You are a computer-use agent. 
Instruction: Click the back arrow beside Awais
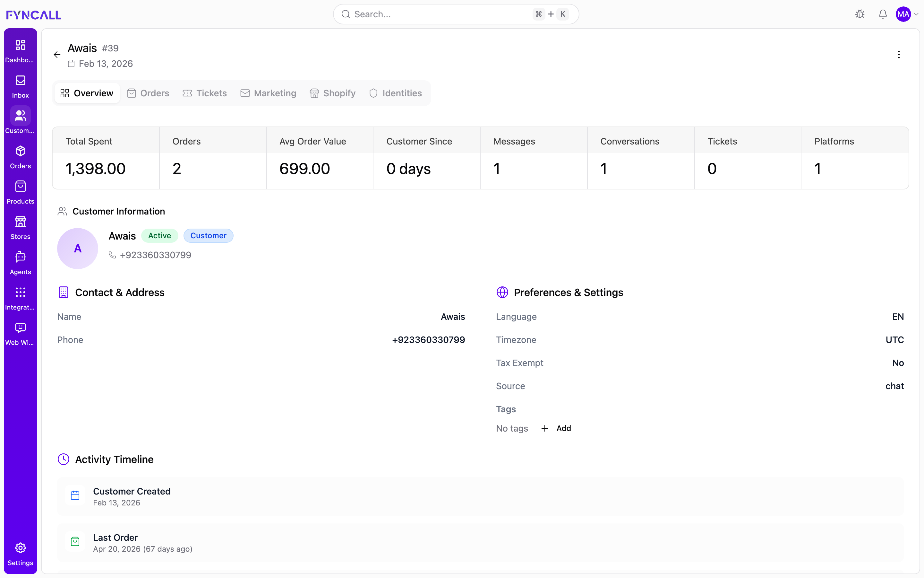coord(57,55)
